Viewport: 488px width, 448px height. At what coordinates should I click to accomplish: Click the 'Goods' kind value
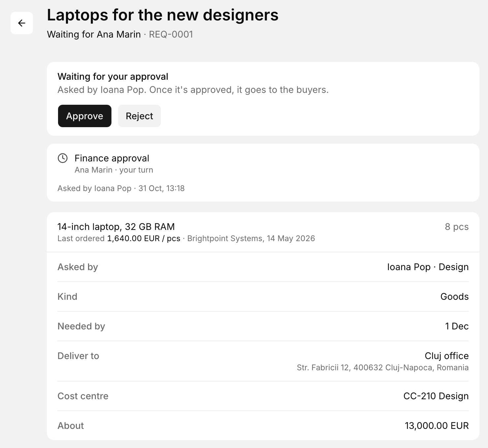(x=455, y=296)
